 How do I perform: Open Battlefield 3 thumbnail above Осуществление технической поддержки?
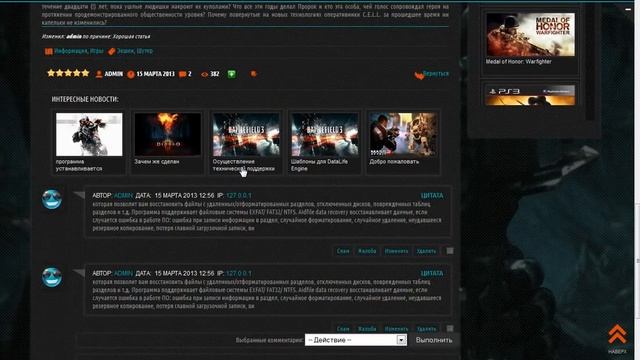pyautogui.click(x=246, y=134)
